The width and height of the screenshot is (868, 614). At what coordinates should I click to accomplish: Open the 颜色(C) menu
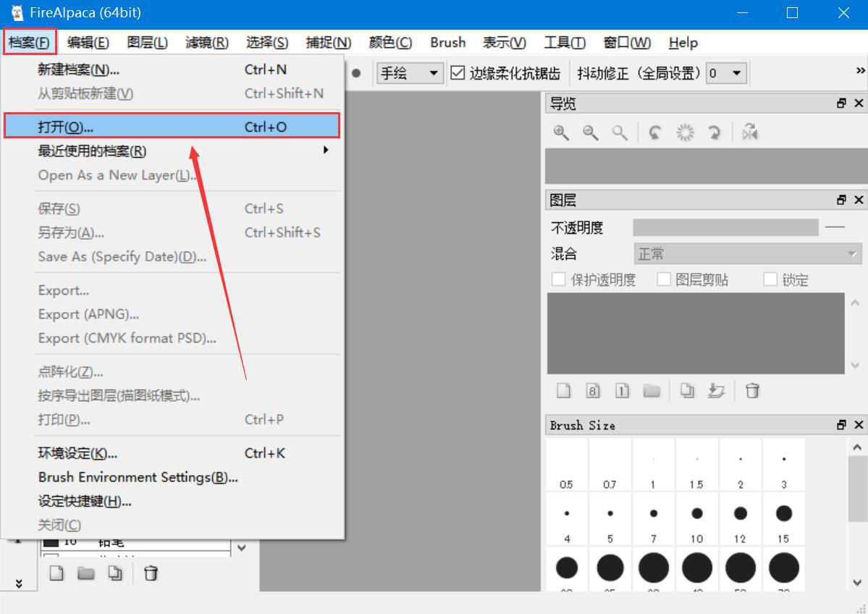pyautogui.click(x=390, y=42)
